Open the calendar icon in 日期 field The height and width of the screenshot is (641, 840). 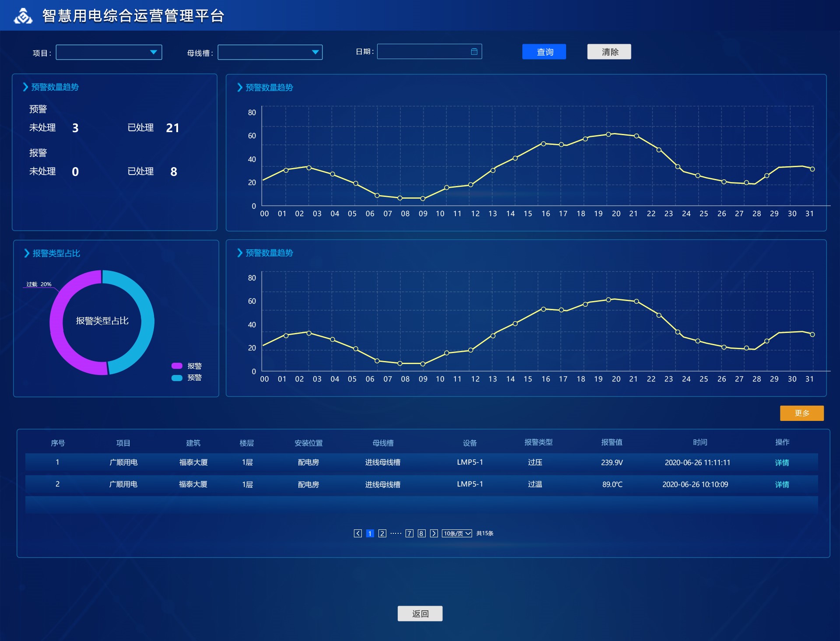point(474,52)
